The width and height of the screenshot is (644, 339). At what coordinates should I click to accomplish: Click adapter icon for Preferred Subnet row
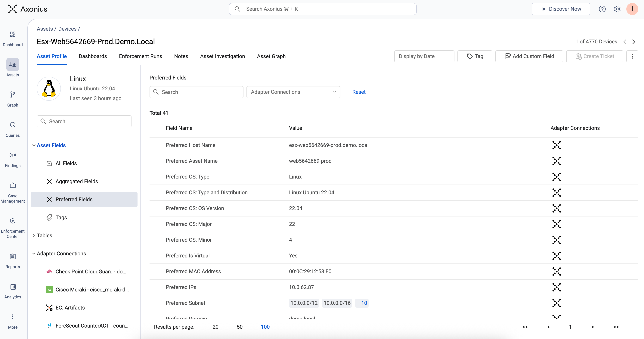[x=556, y=303]
